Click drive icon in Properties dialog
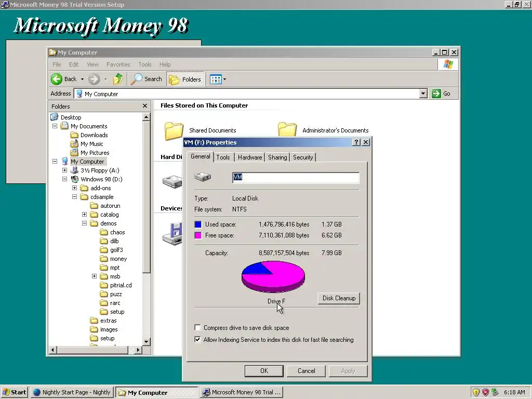532x399 pixels. tap(203, 177)
